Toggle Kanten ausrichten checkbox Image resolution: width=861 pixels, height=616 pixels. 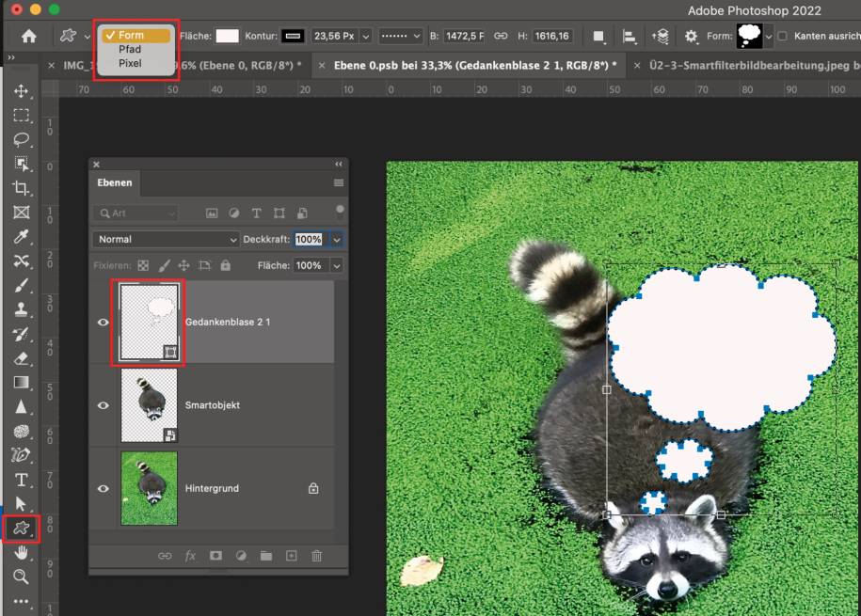783,37
